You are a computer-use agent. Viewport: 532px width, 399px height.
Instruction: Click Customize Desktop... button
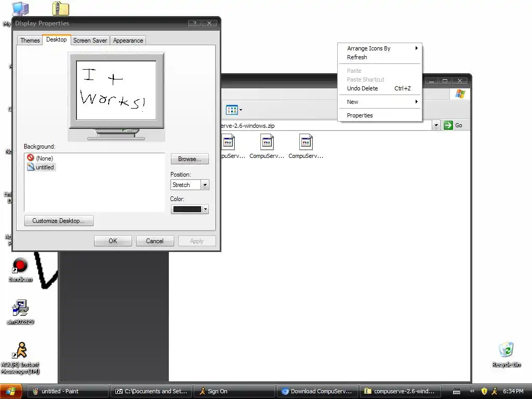coord(59,220)
